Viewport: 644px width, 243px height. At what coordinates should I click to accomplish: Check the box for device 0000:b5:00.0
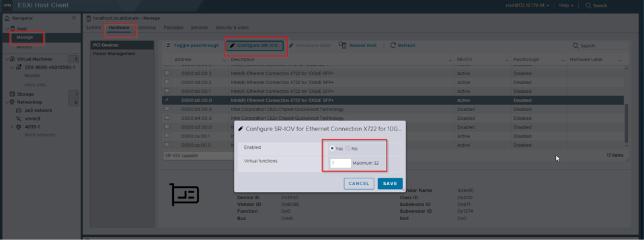coord(167,109)
